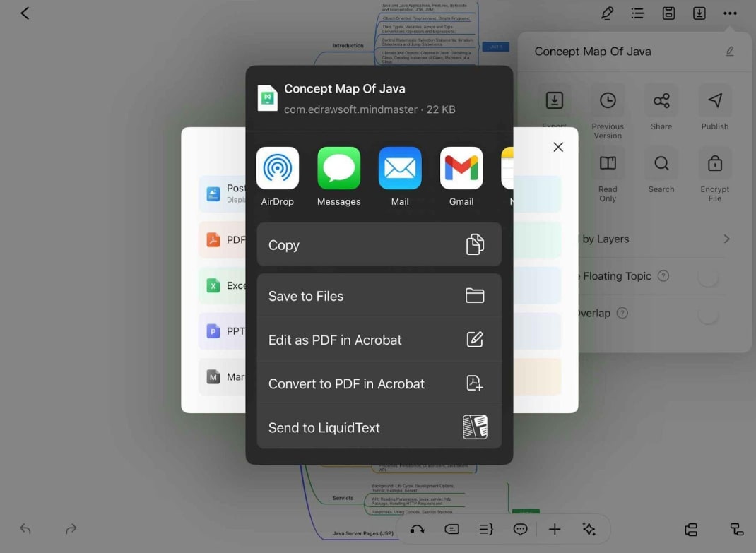
Task: Share via Gmail app
Action: click(461, 177)
